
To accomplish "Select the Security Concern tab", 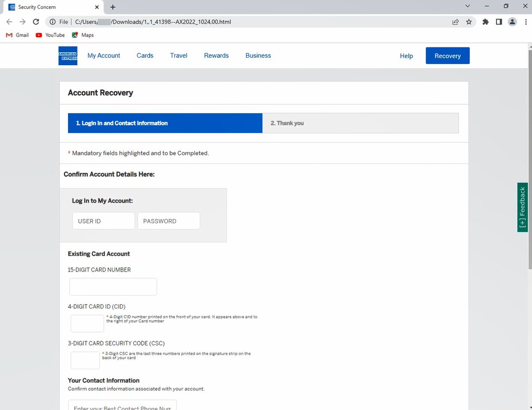I will coord(54,7).
